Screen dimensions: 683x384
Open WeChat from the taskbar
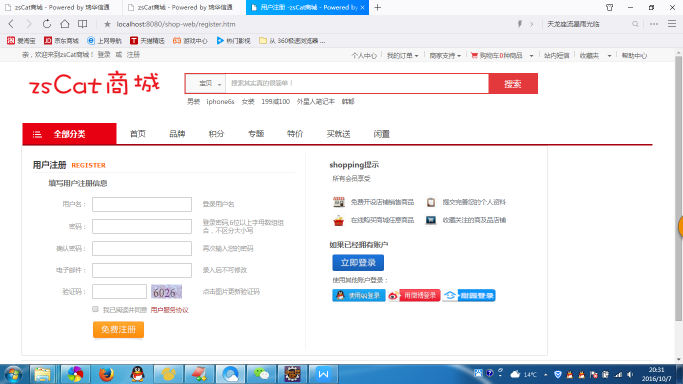pyautogui.click(x=261, y=374)
